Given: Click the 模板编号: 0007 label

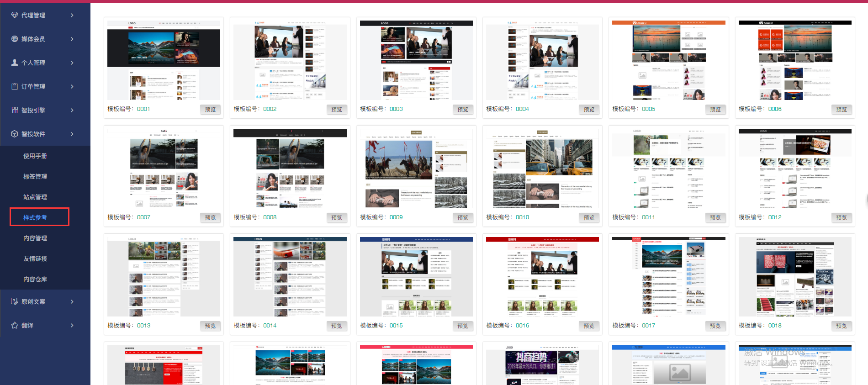Looking at the screenshot, I should (129, 217).
